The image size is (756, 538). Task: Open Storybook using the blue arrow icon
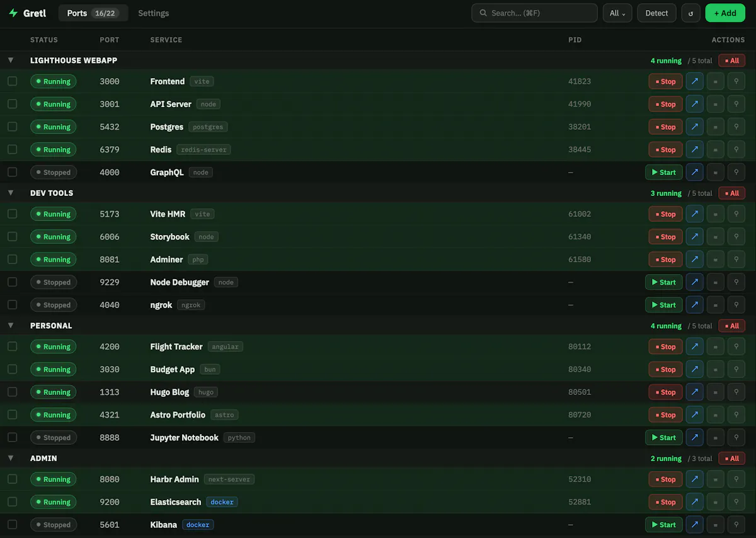click(x=694, y=237)
